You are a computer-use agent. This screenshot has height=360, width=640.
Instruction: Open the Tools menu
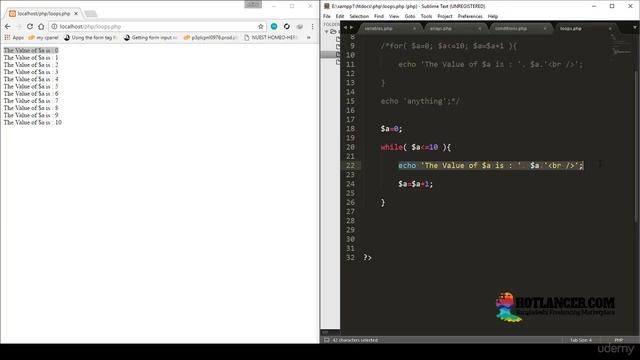tap(426, 16)
